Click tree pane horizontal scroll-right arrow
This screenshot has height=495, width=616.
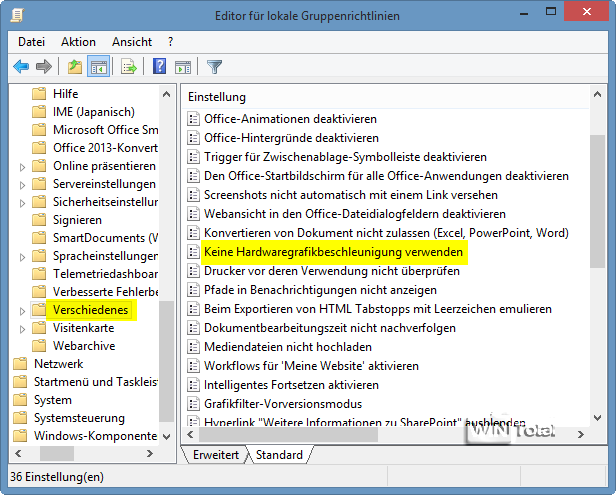tap(150, 453)
